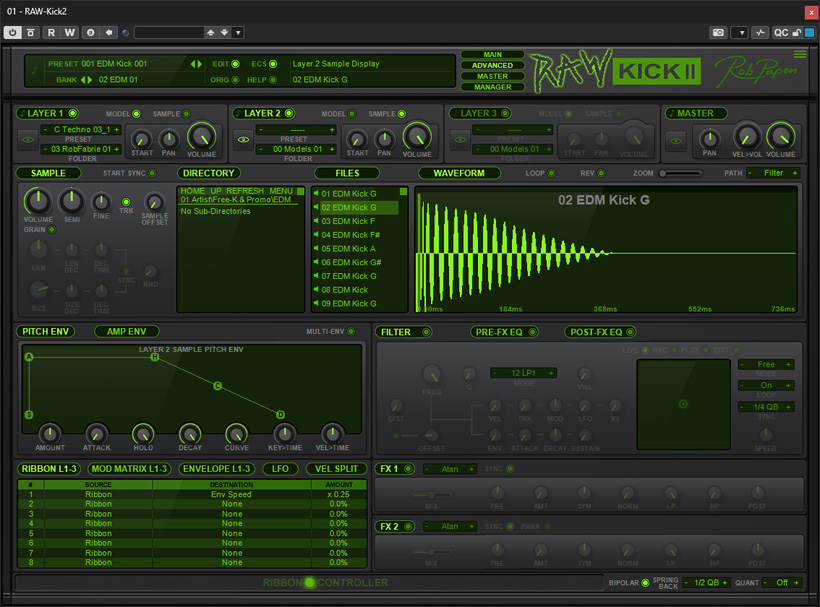Toggle the Layer 3 on/off LED
Viewport: 820px width, 607px height.
505,113
